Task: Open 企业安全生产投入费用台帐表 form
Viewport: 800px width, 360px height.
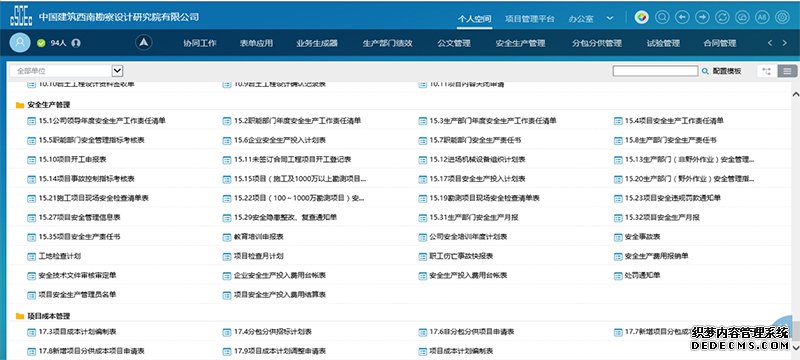Action: [280, 276]
